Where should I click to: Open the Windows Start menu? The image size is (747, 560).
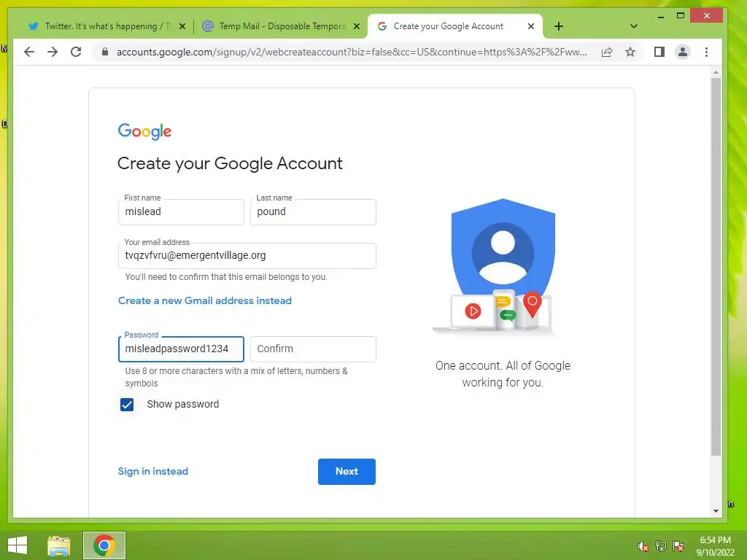(x=18, y=545)
